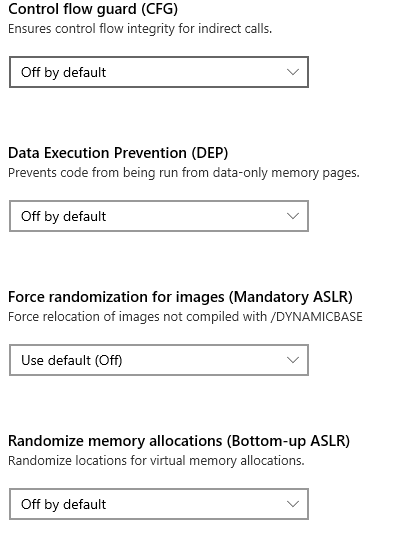Click the 'Prevents code from being run' description
Image resolution: width=404 pixels, height=537 pixels.
184,173
